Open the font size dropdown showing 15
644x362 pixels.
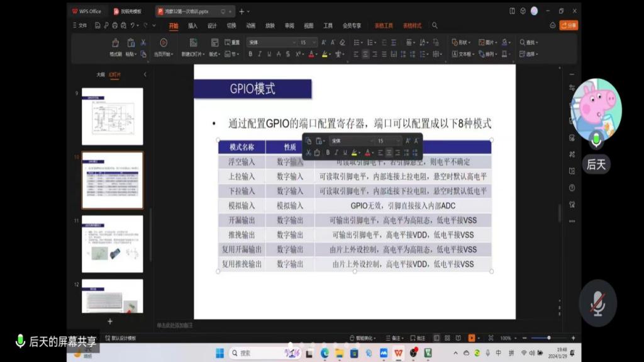click(308, 42)
